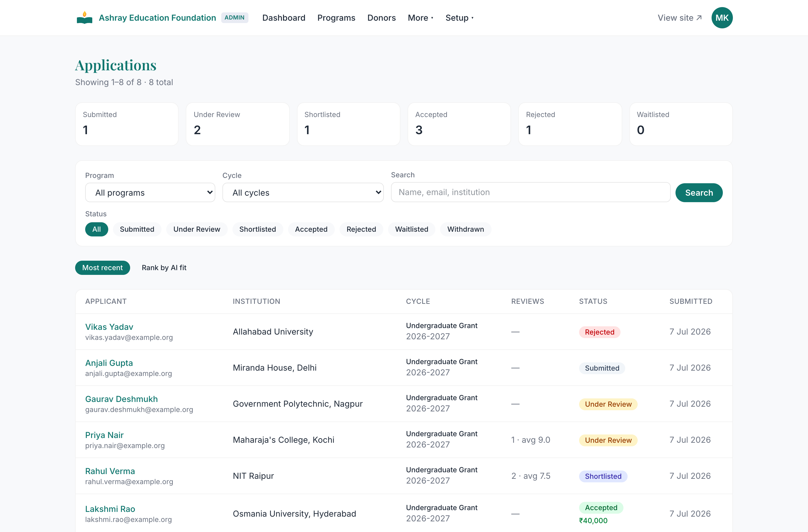
Task: Open Rahul Verma's application
Action: (x=110, y=471)
